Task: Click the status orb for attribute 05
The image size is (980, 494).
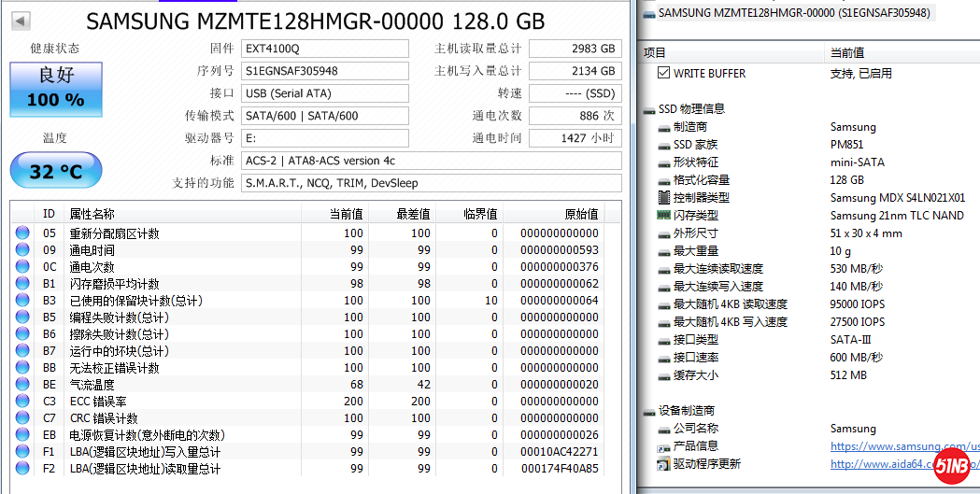Action: point(22,233)
